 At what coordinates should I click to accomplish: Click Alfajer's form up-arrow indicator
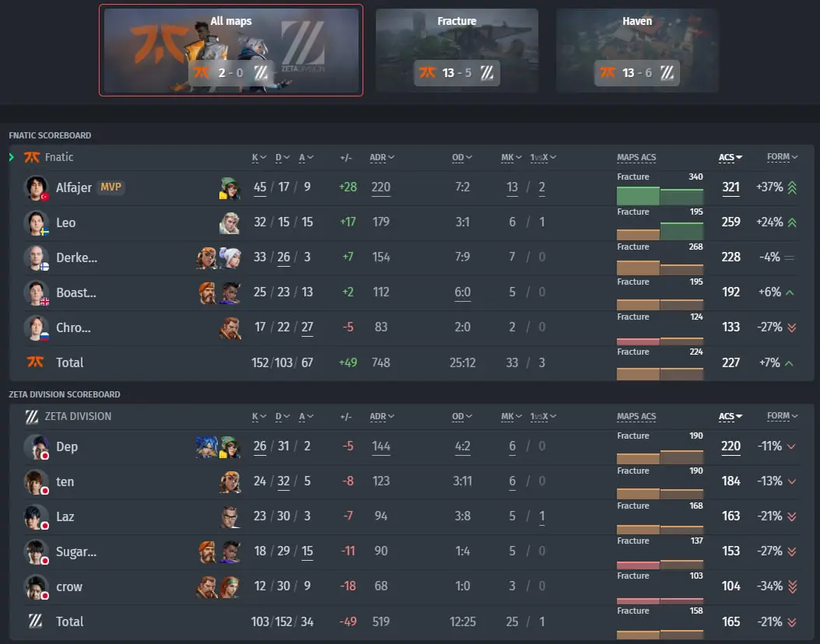point(792,187)
